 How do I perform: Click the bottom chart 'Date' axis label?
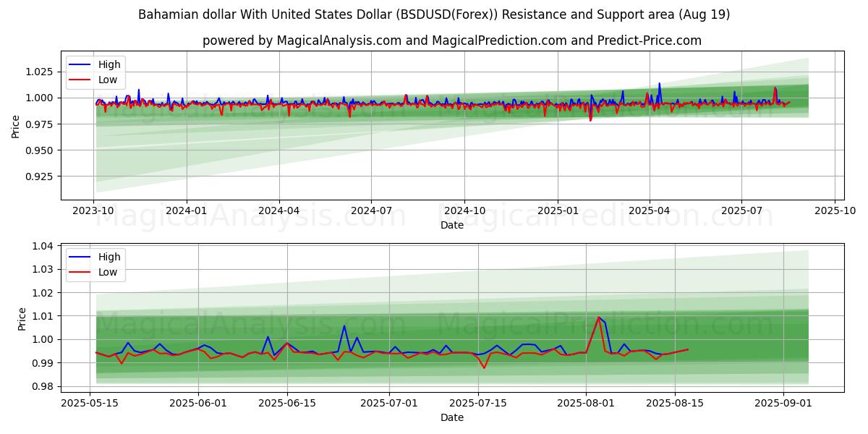pos(452,418)
